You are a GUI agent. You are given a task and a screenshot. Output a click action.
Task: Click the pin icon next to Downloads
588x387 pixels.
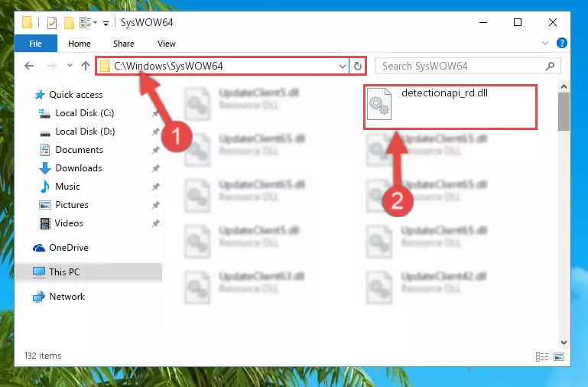pyautogui.click(x=155, y=169)
